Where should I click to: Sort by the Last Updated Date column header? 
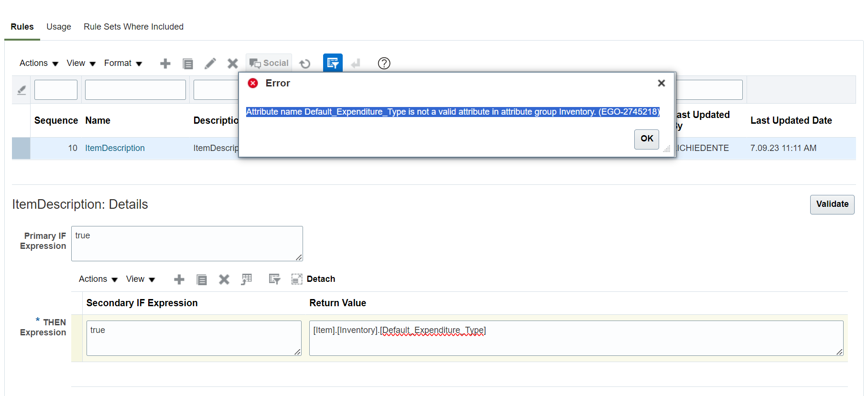pyautogui.click(x=791, y=120)
